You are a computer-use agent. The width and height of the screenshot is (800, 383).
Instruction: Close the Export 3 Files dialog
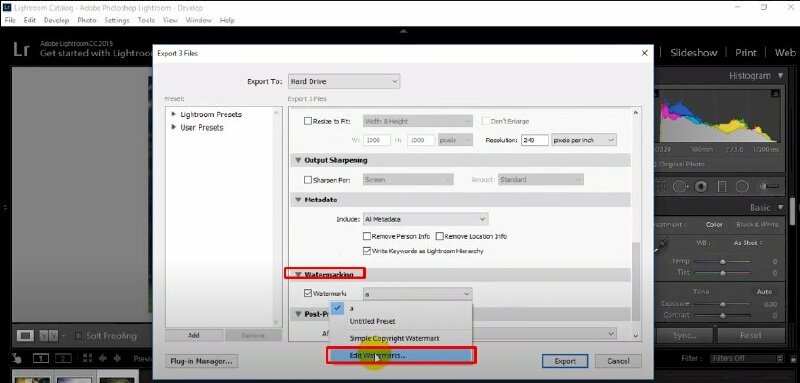click(x=644, y=53)
